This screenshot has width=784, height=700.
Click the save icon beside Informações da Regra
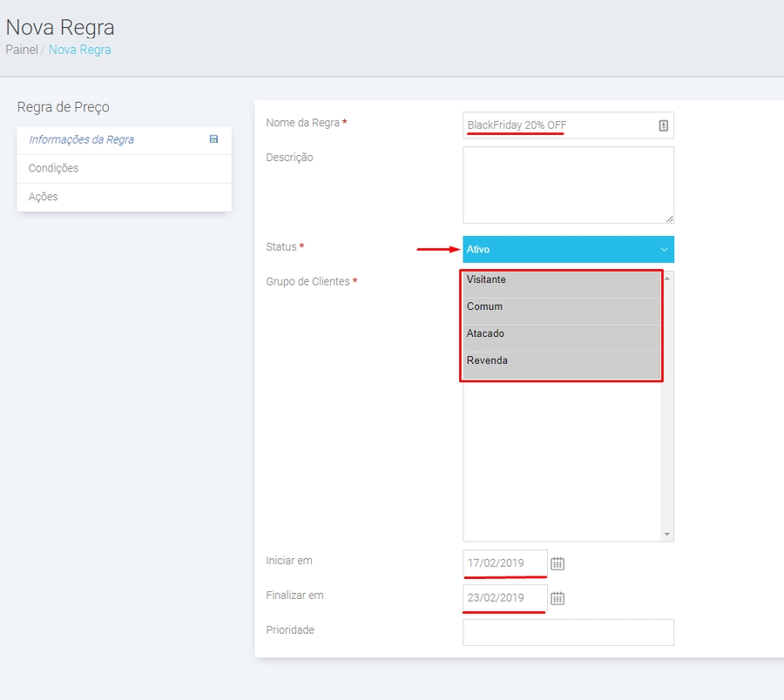pyautogui.click(x=213, y=139)
